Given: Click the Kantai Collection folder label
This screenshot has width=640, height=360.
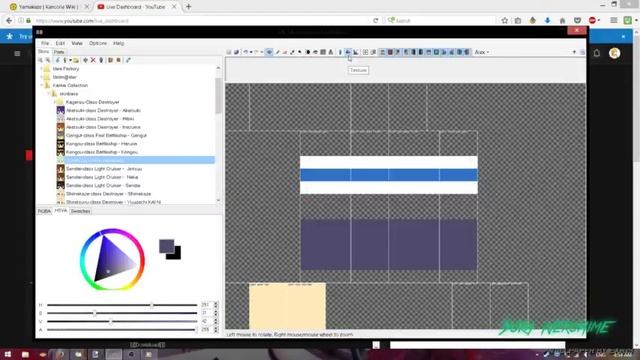Looking at the screenshot, I should [x=70, y=86].
